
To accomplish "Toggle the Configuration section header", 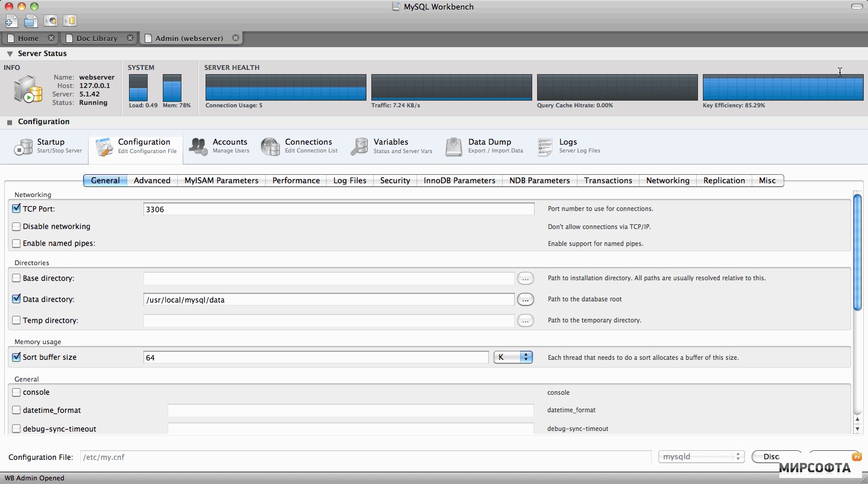I will [10, 122].
